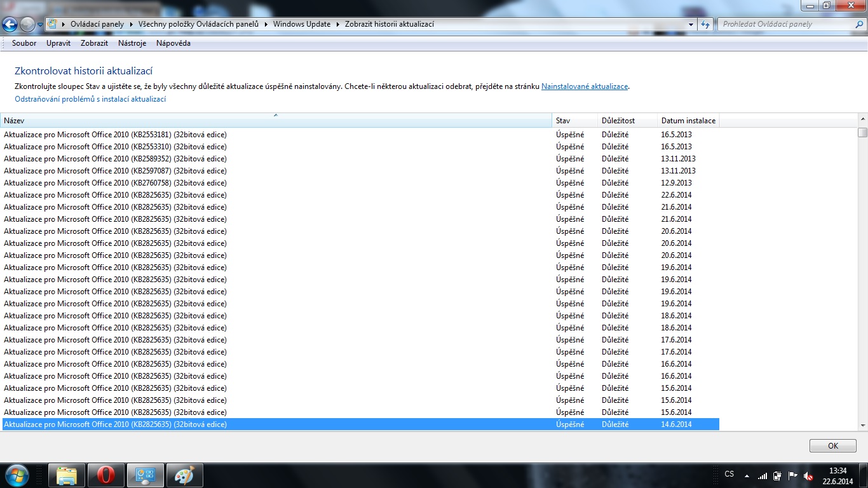Open the Windows Start menu orb
The width and height of the screenshot is (868, 488).
(x=17, y=475)
